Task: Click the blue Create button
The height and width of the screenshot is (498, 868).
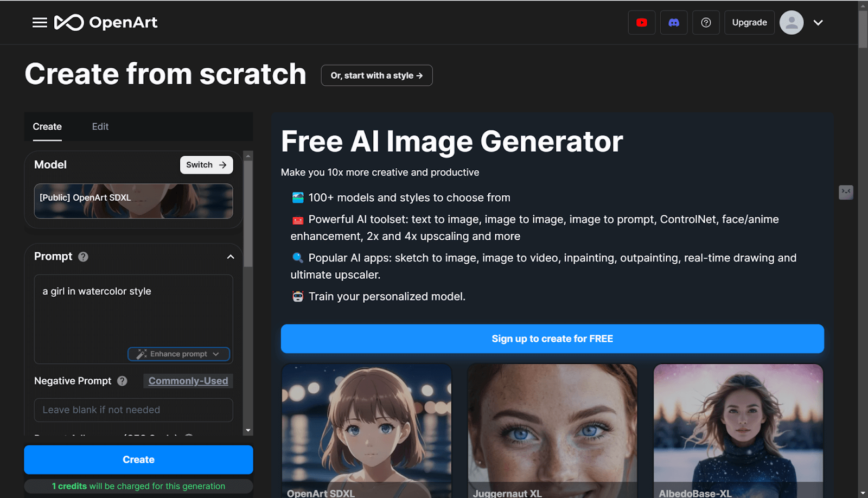Action: click(138, 459)
